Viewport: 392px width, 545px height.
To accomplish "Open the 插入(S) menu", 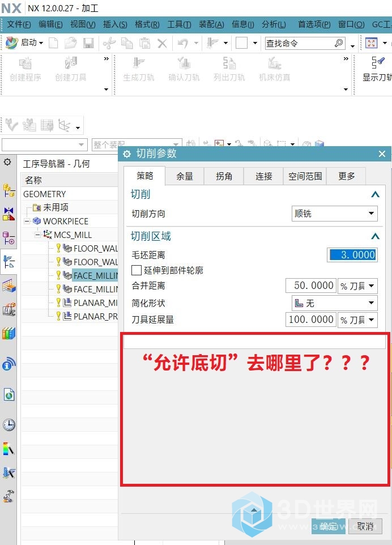I will 115,24.
